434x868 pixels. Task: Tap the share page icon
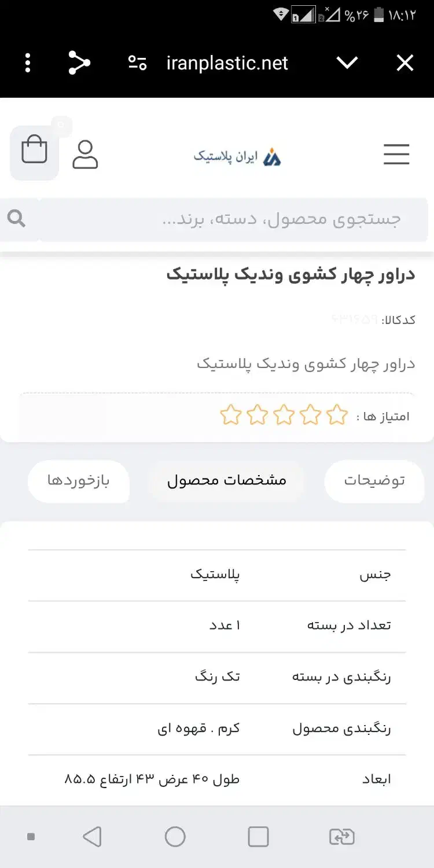coord(79,62)
